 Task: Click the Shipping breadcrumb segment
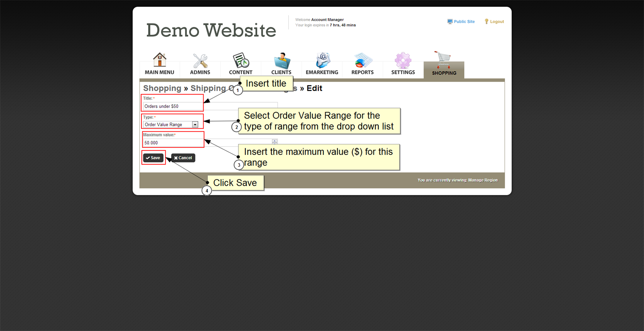coord(208,88)
